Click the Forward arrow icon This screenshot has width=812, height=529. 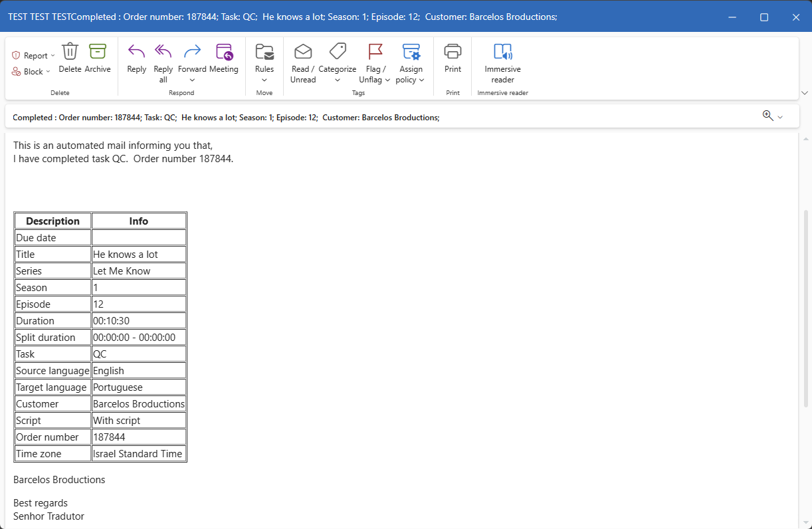click(x=192, y=52)
